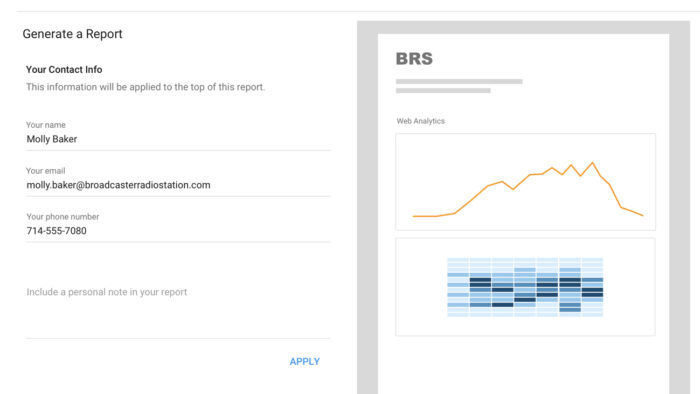Click the contact info description text
Screen dimensions: 700x394
click(146, 87)
